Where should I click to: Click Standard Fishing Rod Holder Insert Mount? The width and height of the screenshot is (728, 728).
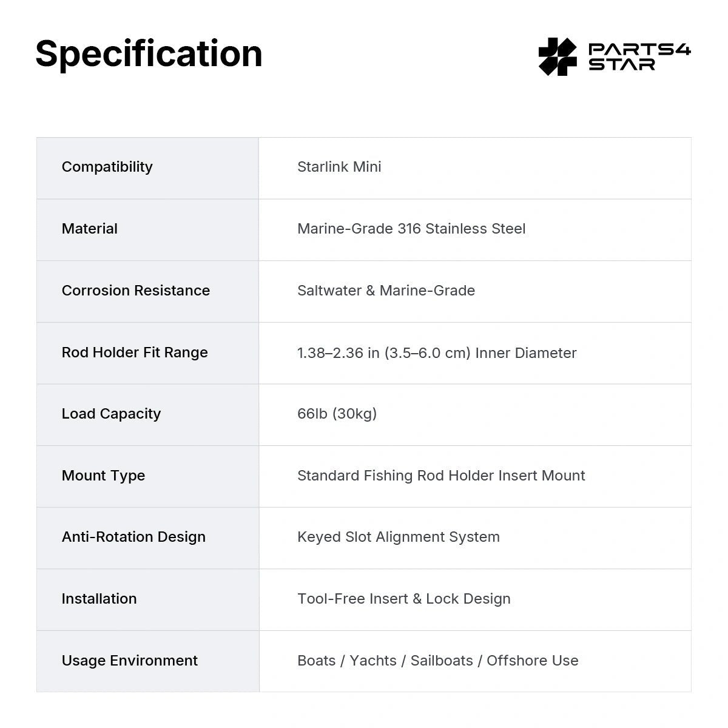[x=441, y=476]
